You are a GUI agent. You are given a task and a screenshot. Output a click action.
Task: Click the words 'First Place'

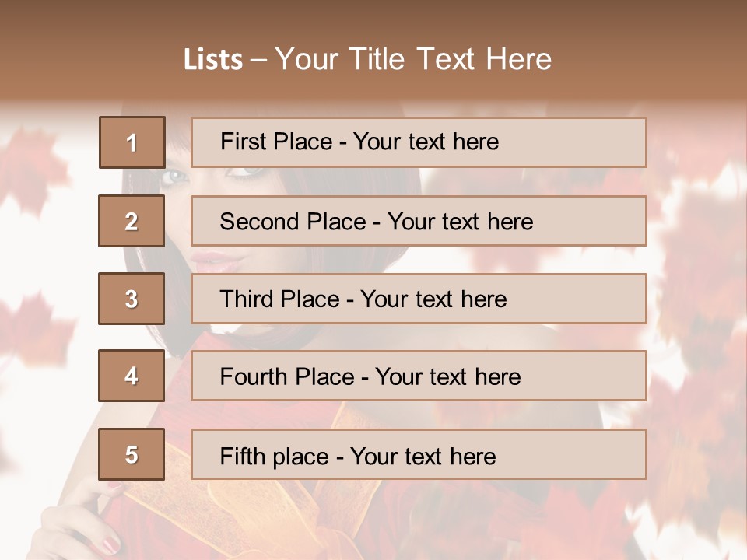[x=276, y=142]
